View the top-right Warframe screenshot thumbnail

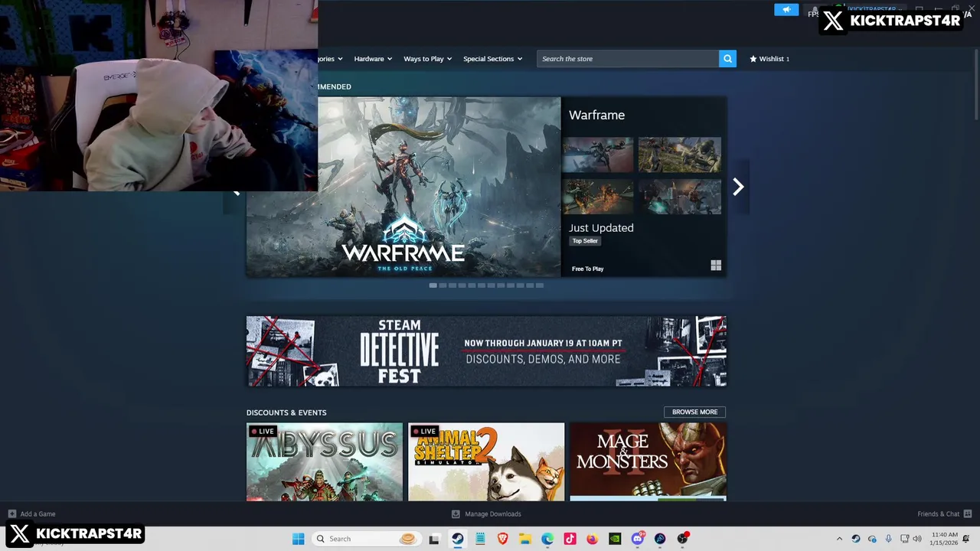(680, 155)
